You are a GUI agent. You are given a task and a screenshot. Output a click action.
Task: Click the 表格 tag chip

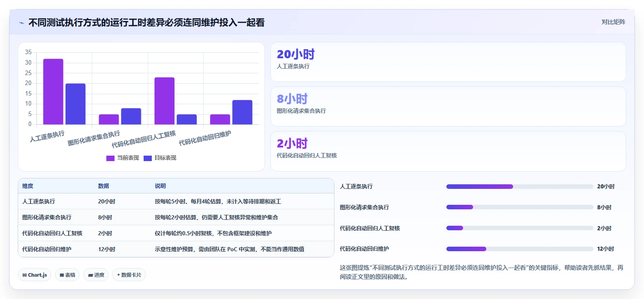tap(67, 275)
